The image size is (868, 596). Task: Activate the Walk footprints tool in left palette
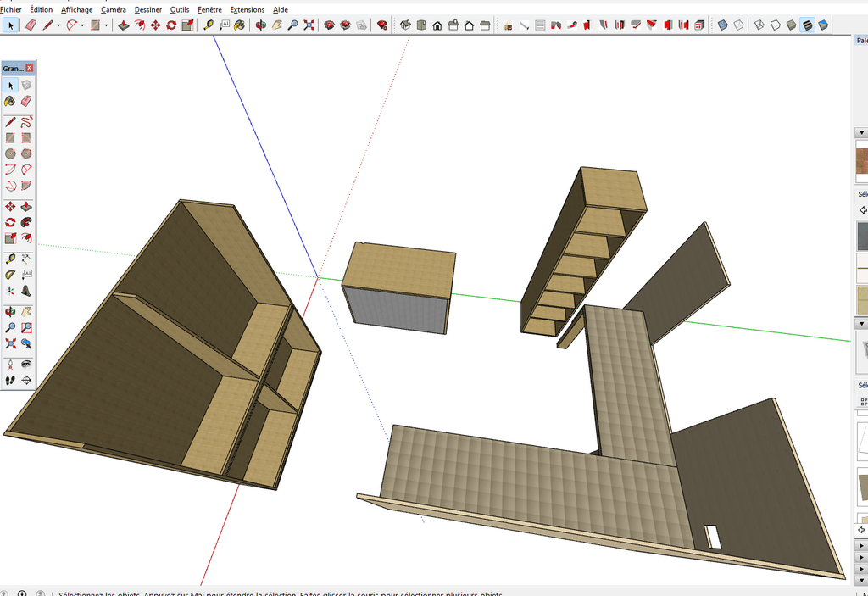pyautogui.click(x=10, y=381)
